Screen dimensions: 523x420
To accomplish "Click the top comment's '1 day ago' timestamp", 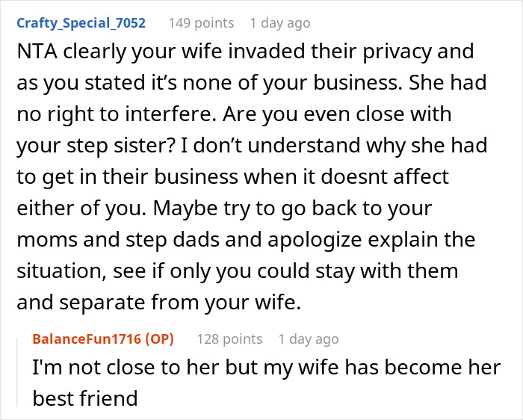I will pos(279,22).
